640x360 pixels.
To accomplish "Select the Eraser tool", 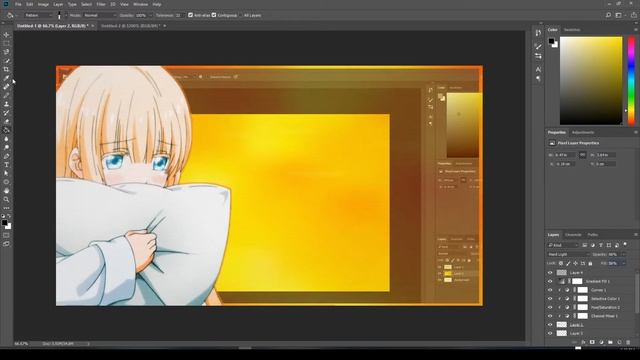I will 6,121.
